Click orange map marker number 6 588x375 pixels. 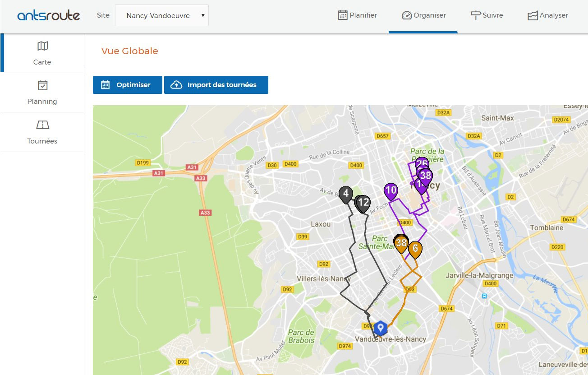[415, 249]
